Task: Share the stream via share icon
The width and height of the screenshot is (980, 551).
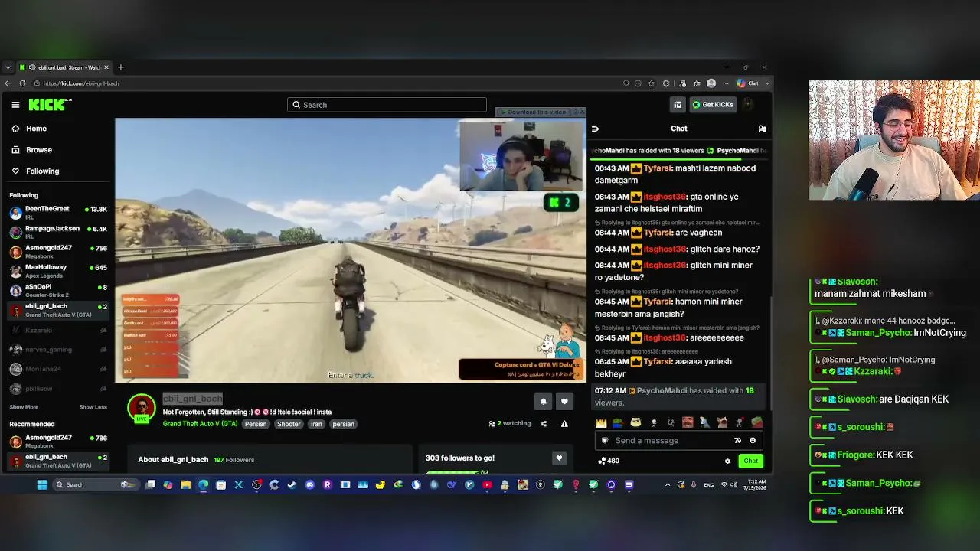Action: pyautogui.click(x=544, y=424)
